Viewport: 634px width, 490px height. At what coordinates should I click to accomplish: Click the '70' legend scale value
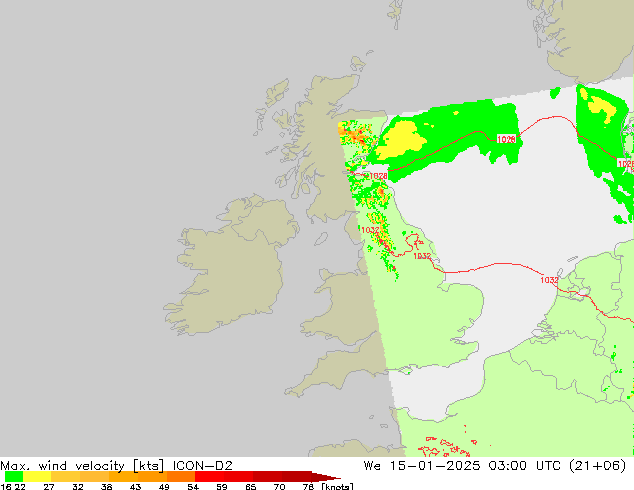[279, 486]
